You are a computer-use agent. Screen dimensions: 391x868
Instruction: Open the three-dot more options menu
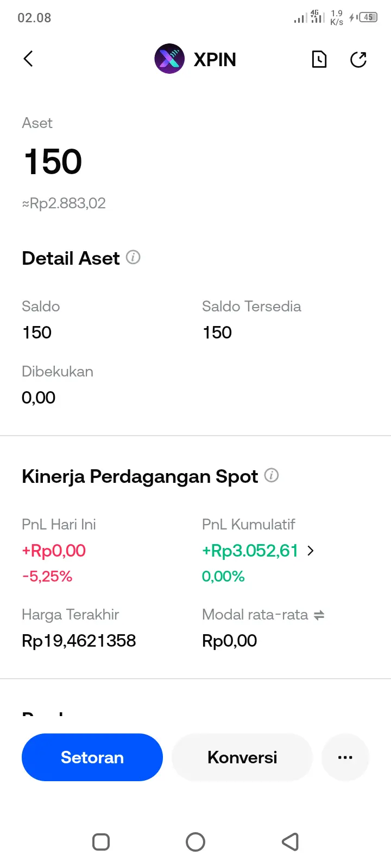coord(345,757)
